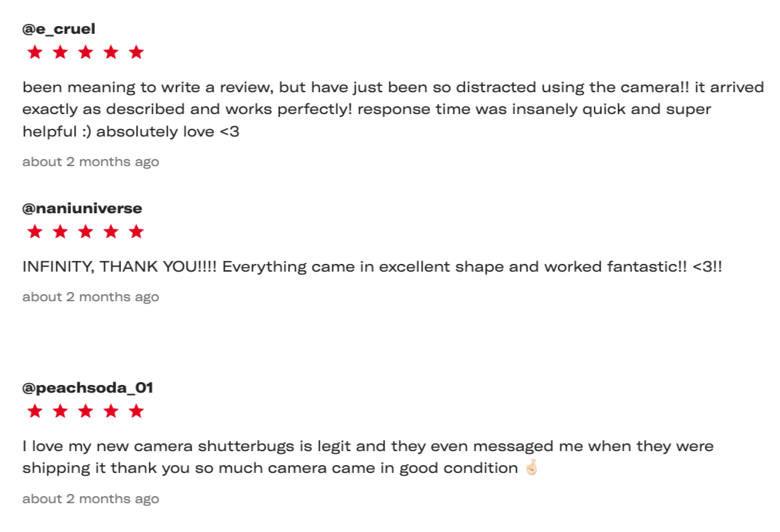
Task: Click the fourth star in @e_cruel's rating
Action: pyautogui.click(x=111, y=52)
